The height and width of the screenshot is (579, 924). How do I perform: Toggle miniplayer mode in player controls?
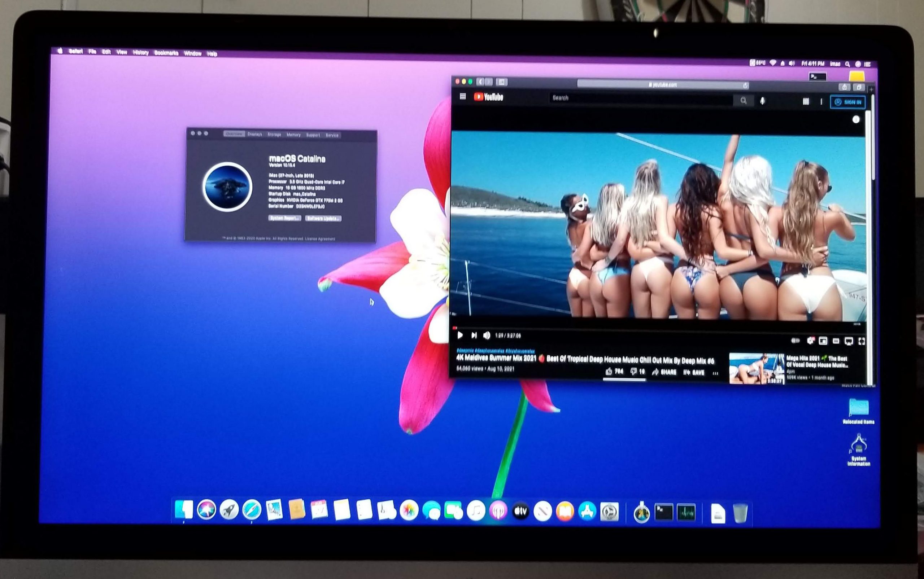pyautogui.click(x=823, y=341)
